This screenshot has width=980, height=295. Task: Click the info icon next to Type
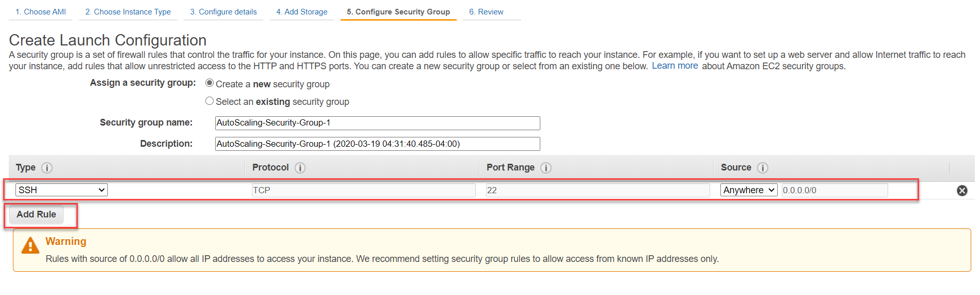tap(47, 168)
